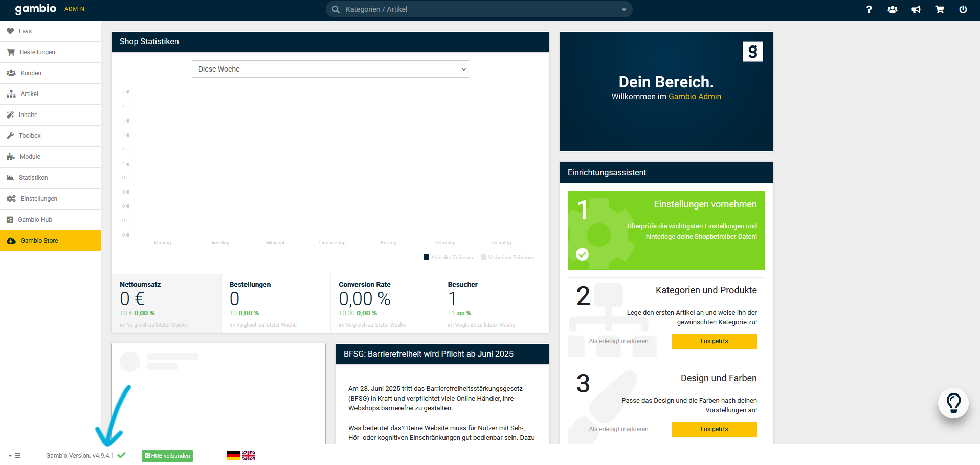The height and width of the screenshot is (465, 980).
Task: Expand the search category dropdown arrow
Action: [623, 10]
